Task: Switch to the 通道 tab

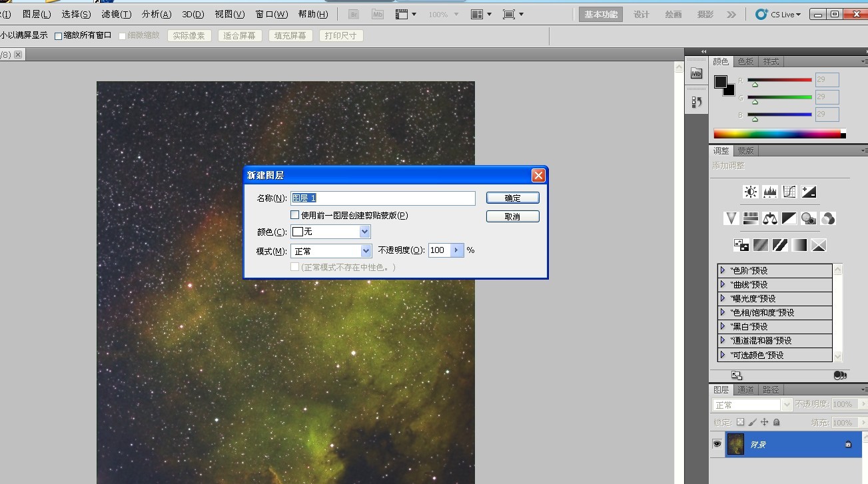Action: (746, 389)
